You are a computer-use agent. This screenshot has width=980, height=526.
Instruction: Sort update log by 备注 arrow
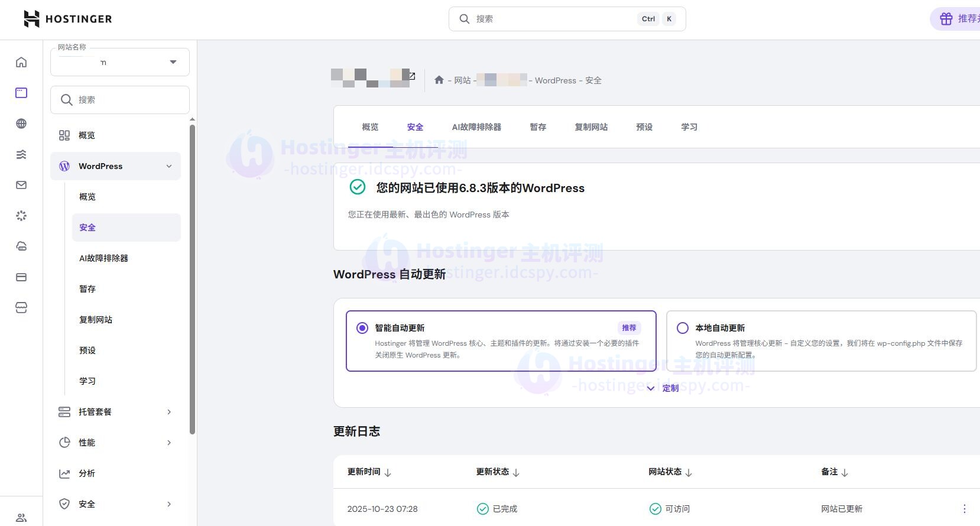point(845,472)
